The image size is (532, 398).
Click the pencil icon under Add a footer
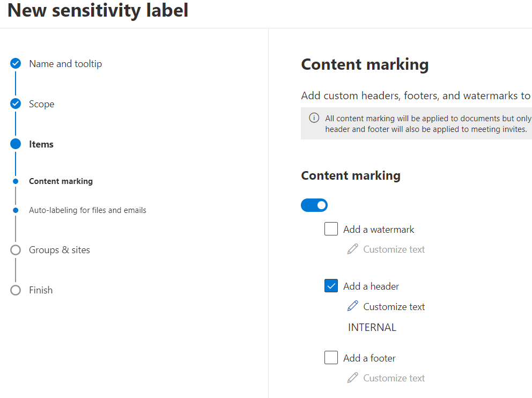point(352,378)
